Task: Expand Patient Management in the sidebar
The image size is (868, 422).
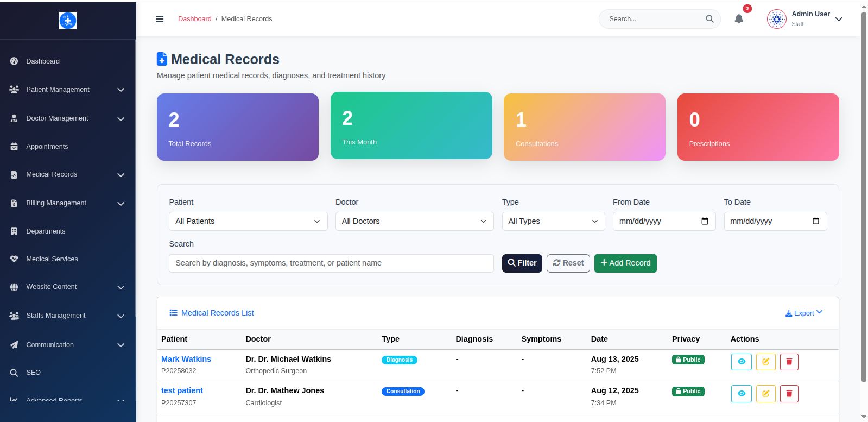Action: point(67,90)
